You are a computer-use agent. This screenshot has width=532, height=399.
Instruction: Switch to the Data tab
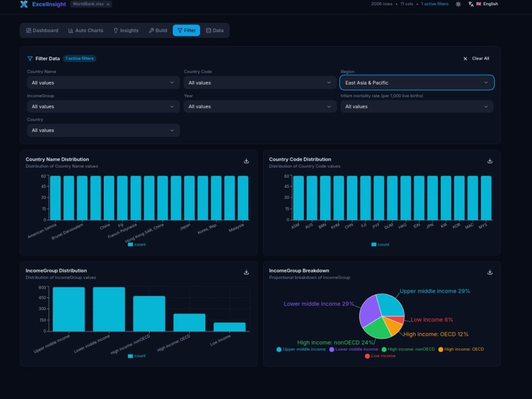(x=215, y=30)
